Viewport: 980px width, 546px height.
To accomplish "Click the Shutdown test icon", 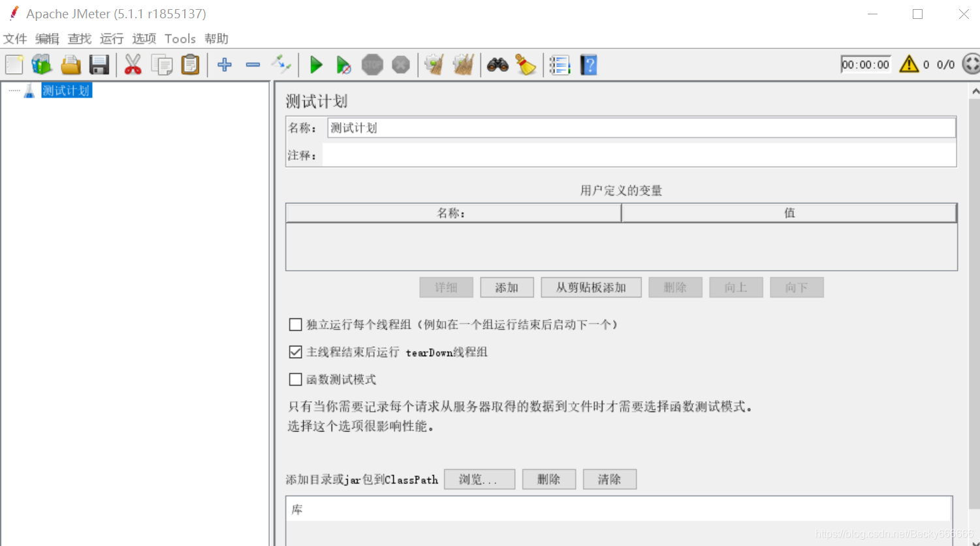I will [x=401, y=65].
